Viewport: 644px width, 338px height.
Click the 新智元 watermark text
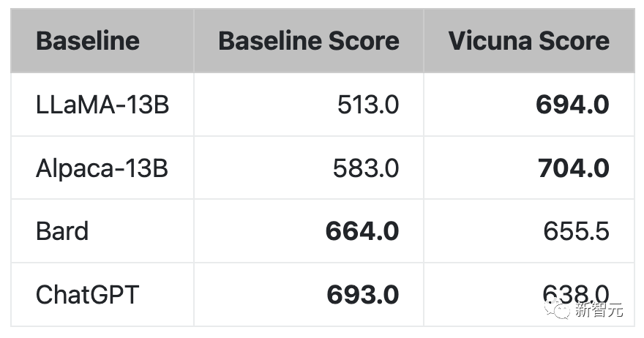coord(599,309)
